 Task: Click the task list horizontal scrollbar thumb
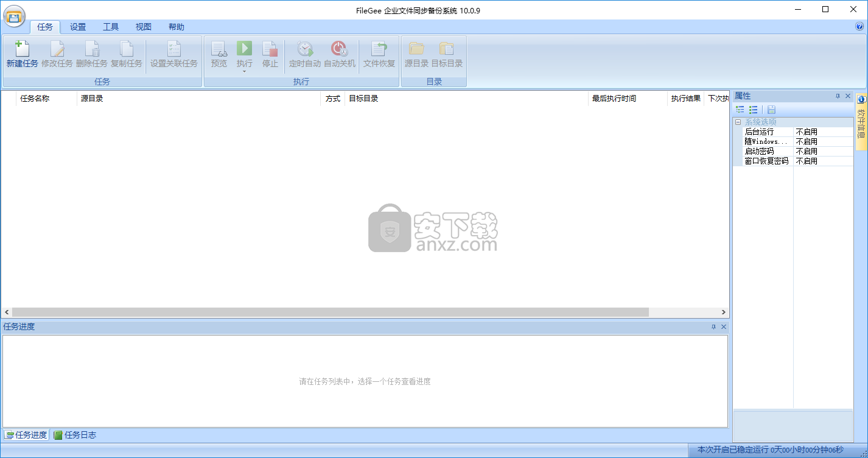pos(331,312)
